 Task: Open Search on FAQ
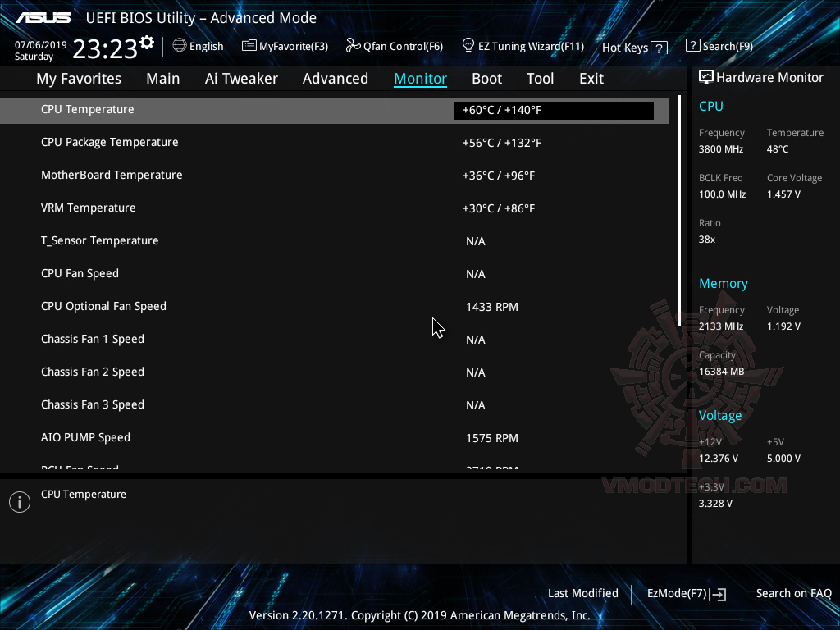point(793,593)
